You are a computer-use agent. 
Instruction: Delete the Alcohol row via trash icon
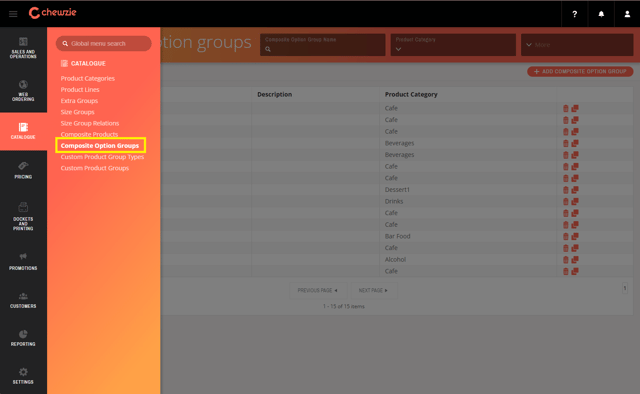coord(566,260)
